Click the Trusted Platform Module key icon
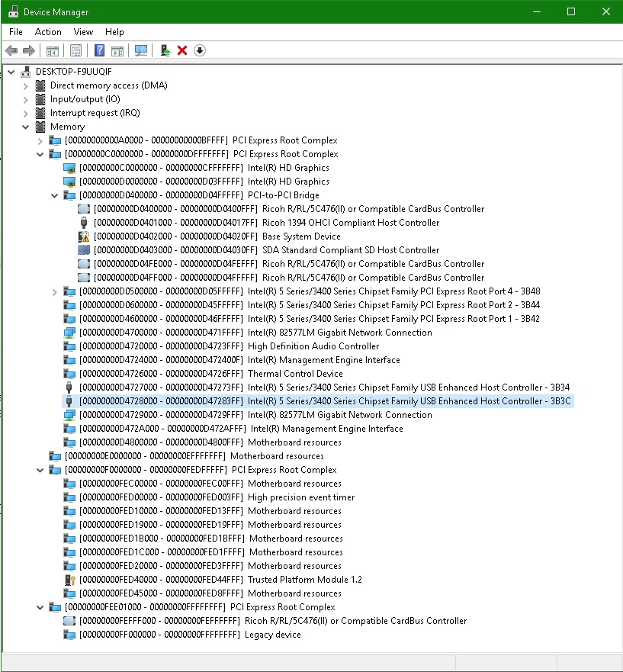The image size is (623, 672). 69,580
